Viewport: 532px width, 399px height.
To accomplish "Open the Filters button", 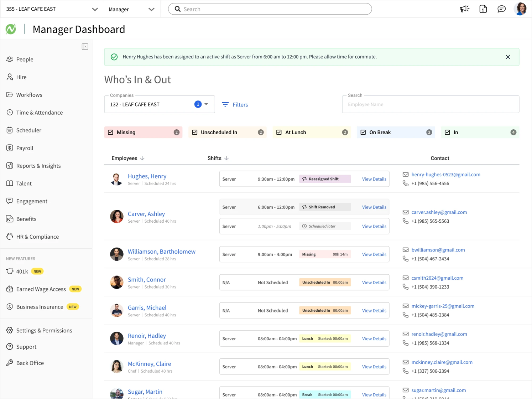I will pos(235,104).
